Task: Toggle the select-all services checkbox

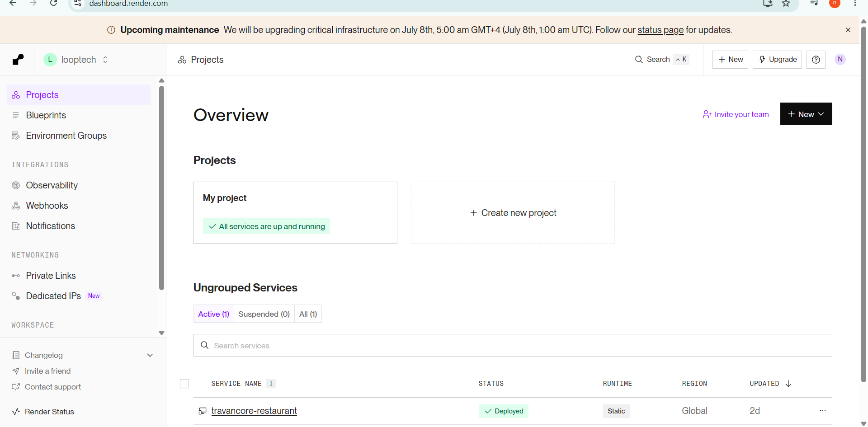Action: [x=184, y=384]
